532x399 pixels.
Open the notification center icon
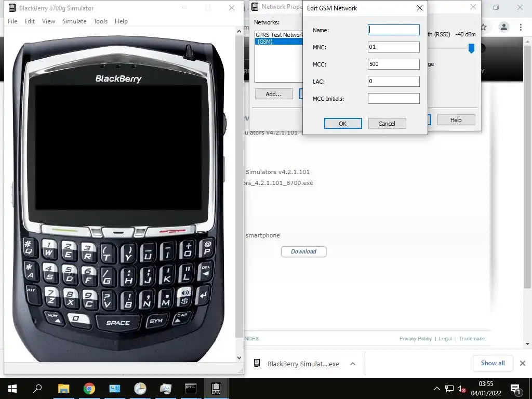point(515,390)
